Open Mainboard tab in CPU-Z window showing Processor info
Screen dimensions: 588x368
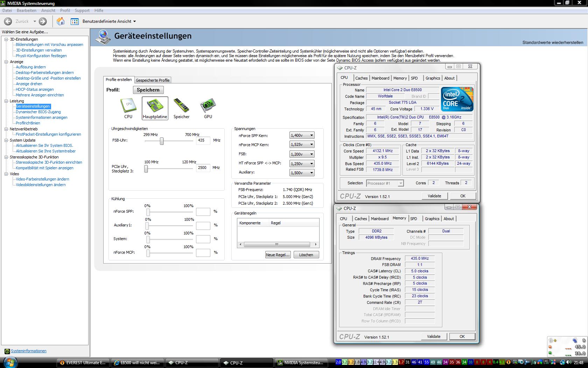click(380, 78)
